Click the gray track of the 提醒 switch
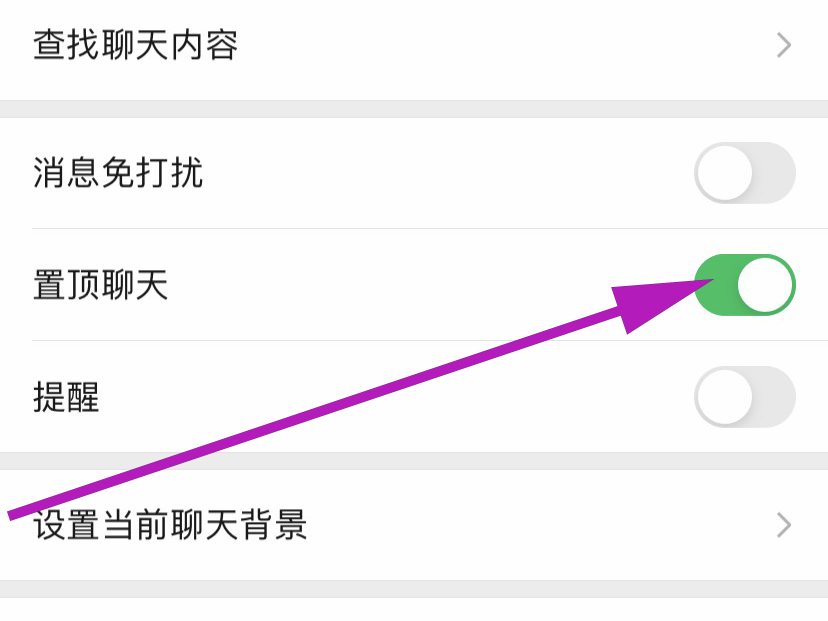 pyautogui.click(x=774, y=397)
